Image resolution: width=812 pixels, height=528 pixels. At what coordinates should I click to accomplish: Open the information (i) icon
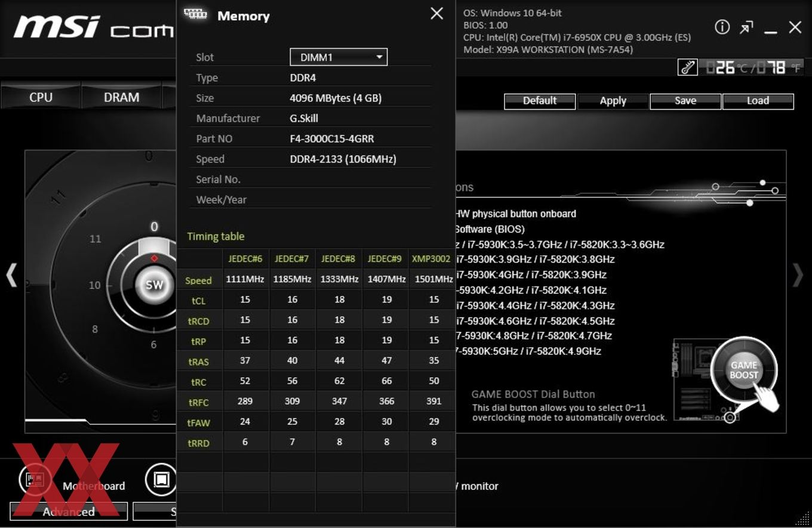coord(722,27)
